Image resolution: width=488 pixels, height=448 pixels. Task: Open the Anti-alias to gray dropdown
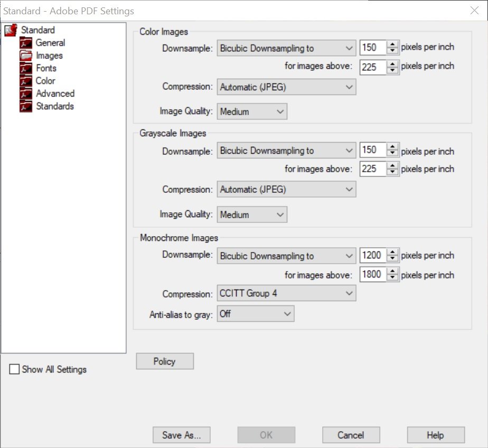pyautogui.click(x=256, y=314)
